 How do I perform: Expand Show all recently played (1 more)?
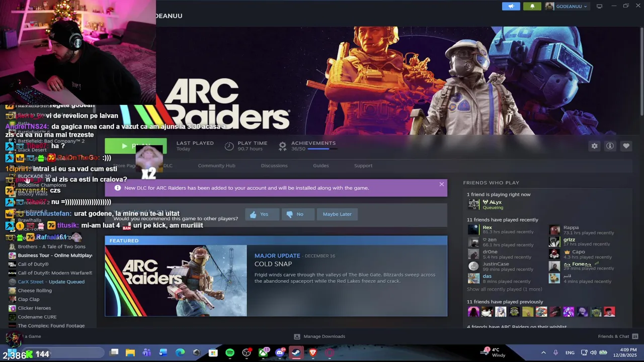pos(504,289)
